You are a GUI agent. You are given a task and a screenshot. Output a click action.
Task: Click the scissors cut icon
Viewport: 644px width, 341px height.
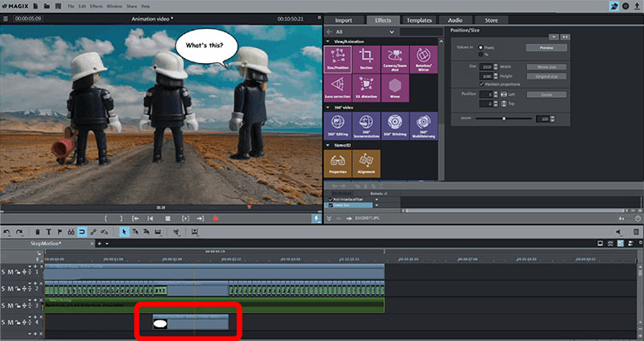click(176, 232)
